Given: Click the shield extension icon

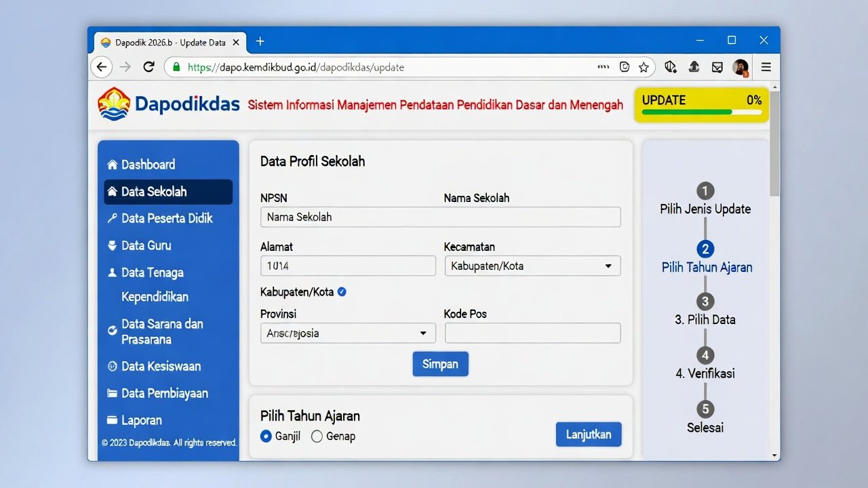Looking at the screenshot, I should [671, 66].
